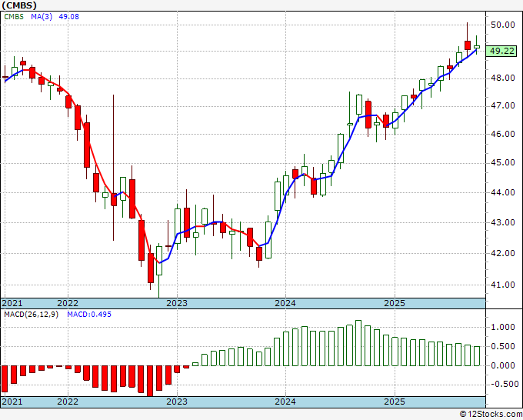The image size is (523, 420).
Task: Click 2022 on the price chart timeline
Action: (68, 303)
